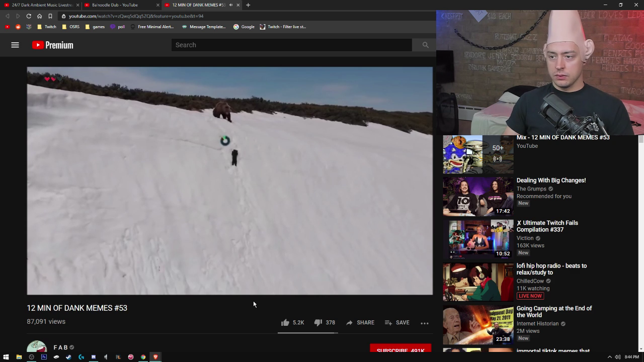This screenshot has width=644, height=362.
Task: Open Steam from taskbar
Action: point(68,357)
